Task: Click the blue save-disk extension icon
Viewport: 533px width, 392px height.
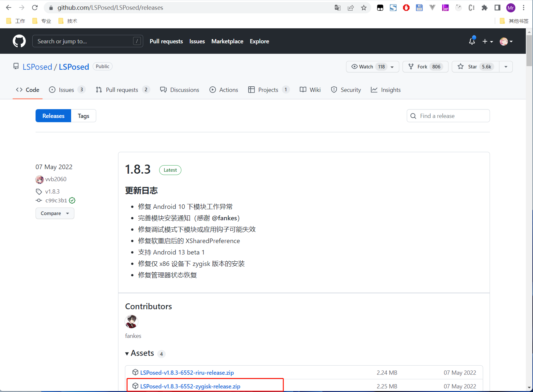Action: tap(419, 8)
